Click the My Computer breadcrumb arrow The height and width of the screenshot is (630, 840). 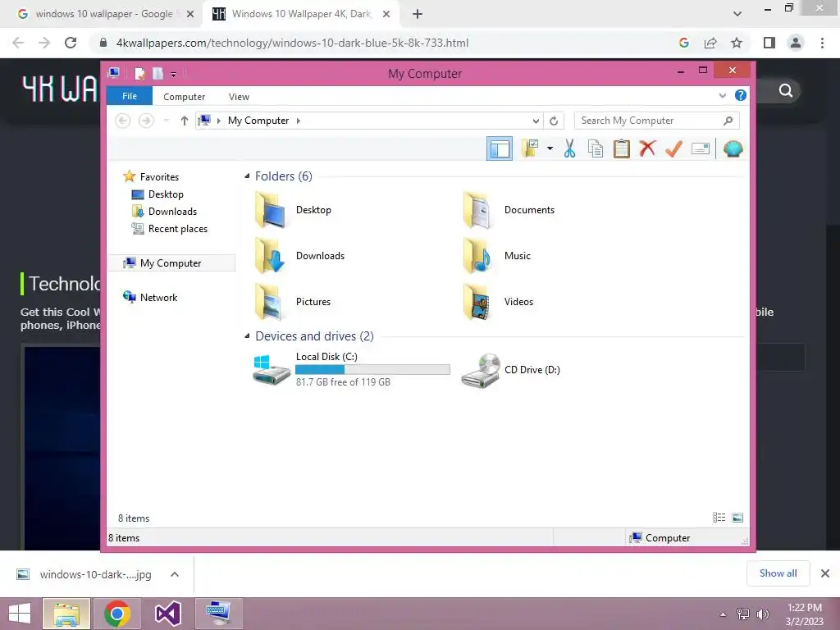point(299,121)
